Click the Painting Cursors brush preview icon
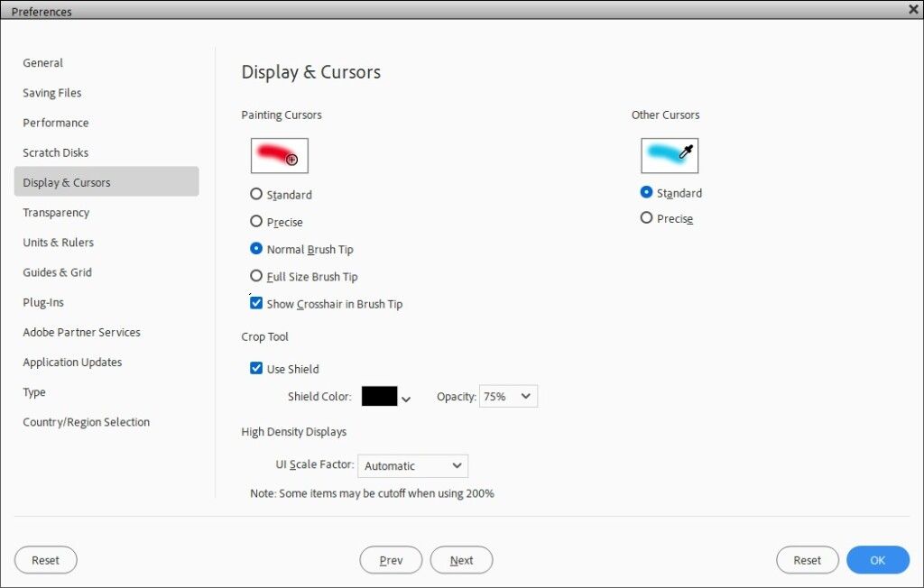924x588 pixels. 280,155
